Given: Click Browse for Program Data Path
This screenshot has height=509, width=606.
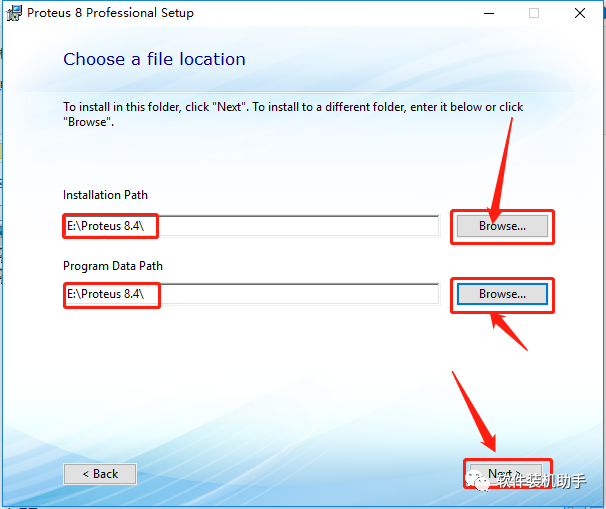Looking at the screenshot, I should tap(502, 294).
